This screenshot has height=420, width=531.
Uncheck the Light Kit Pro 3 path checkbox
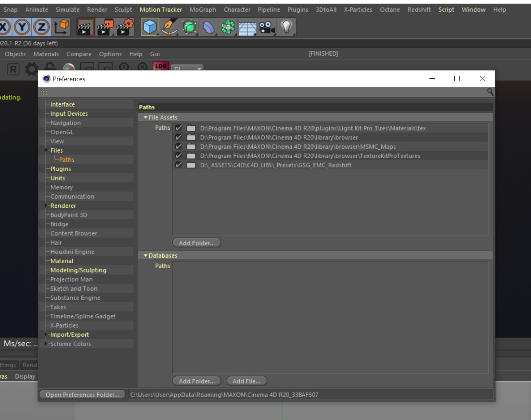179,128
